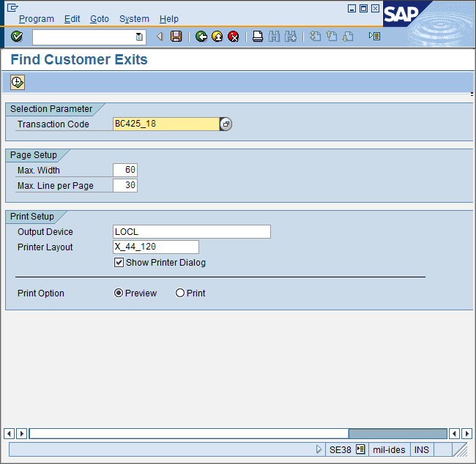Collapse the command field with left triangle
The image size is (476, 464).
(x=160, y=37)
